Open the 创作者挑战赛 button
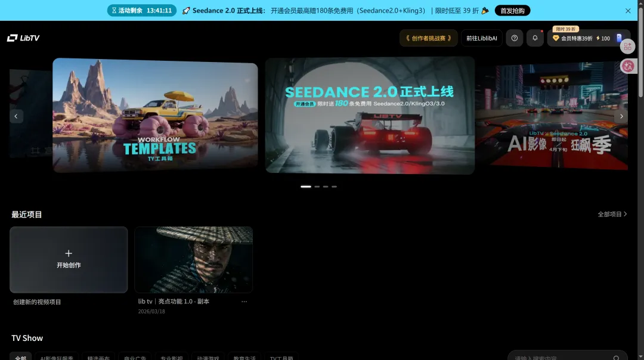The height and width of the screenshot is (360, 644). tap(428, 38)
